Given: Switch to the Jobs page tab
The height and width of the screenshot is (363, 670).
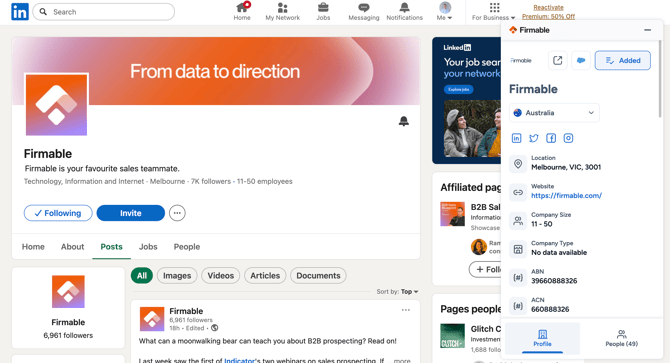Looking at the screenshot, I should pyautogui.click(x=148, y=247).
